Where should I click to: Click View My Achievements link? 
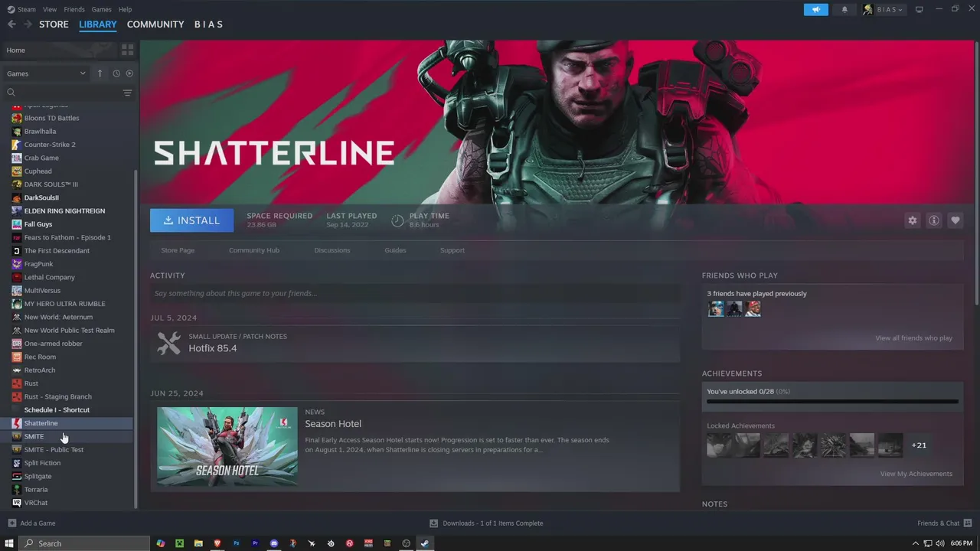point(916,474)
